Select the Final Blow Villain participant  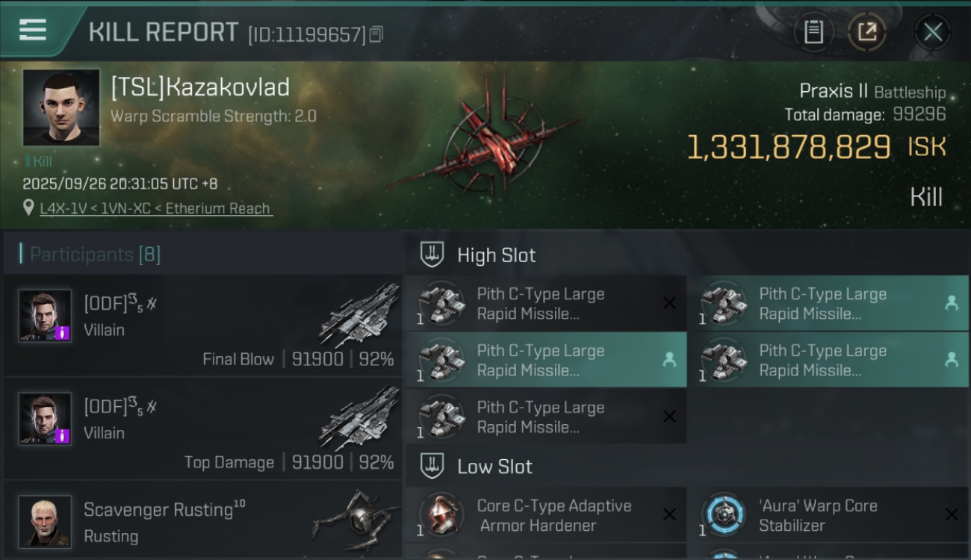click(x=202, y=326)
